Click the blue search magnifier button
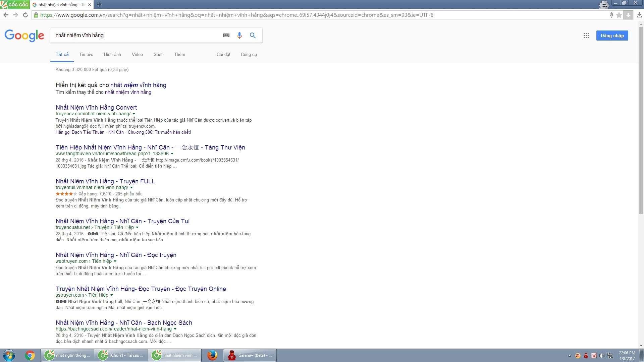Screen dimensions: 644x362 [x=253, y=36]
